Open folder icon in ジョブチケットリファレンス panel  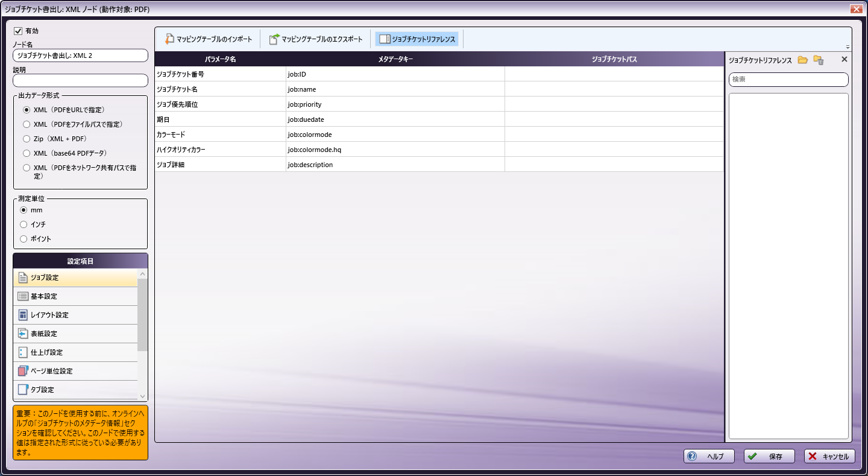(x=802, y=60)
